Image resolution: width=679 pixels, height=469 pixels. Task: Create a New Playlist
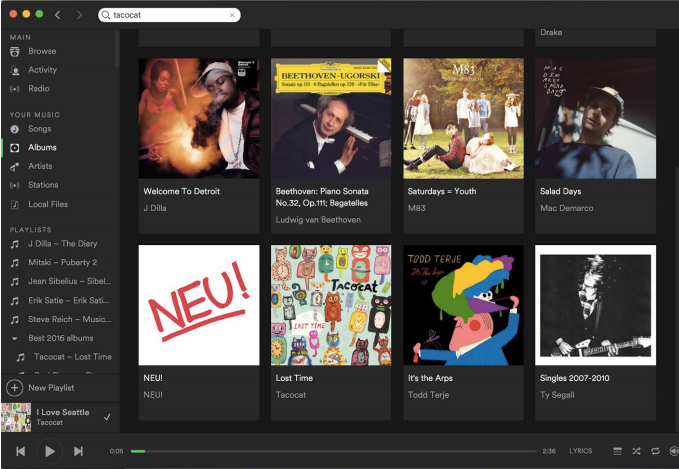point(51,388)
